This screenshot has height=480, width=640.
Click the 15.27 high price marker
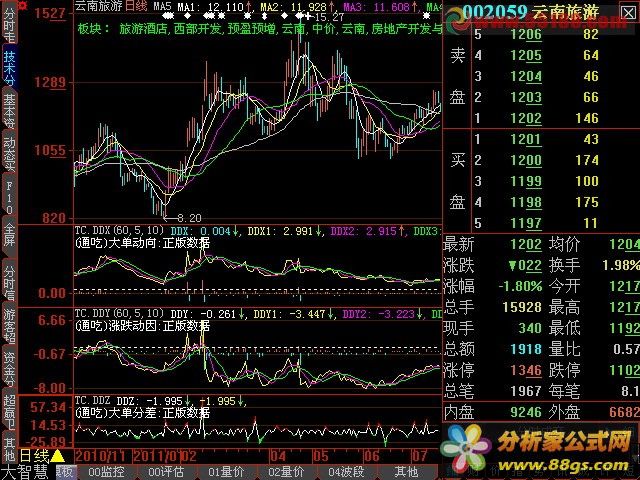click(x=329, y=17)
